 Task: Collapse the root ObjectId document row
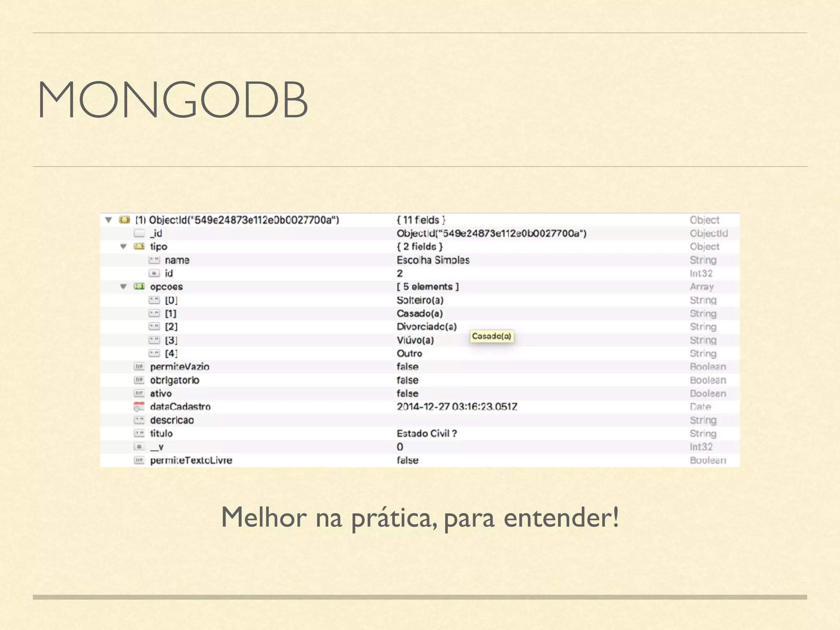tap(109, 220)
